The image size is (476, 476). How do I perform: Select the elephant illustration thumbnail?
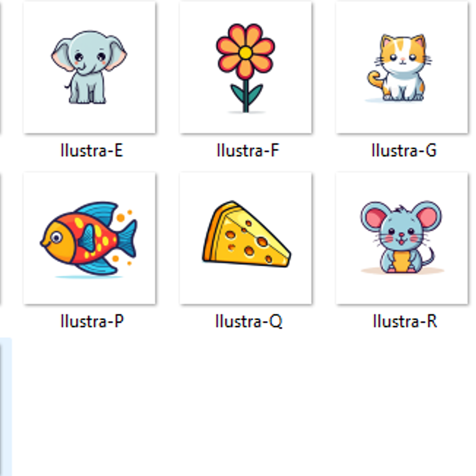pos(89,67)
